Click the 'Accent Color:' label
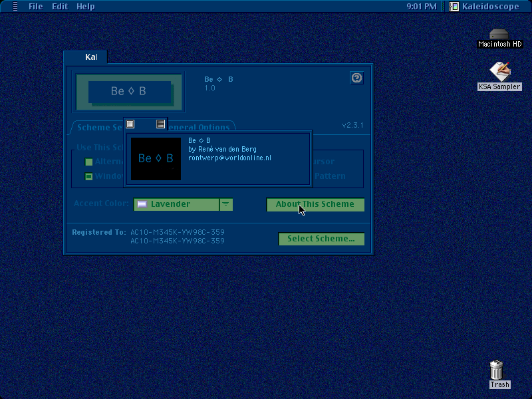 point(101,203)
